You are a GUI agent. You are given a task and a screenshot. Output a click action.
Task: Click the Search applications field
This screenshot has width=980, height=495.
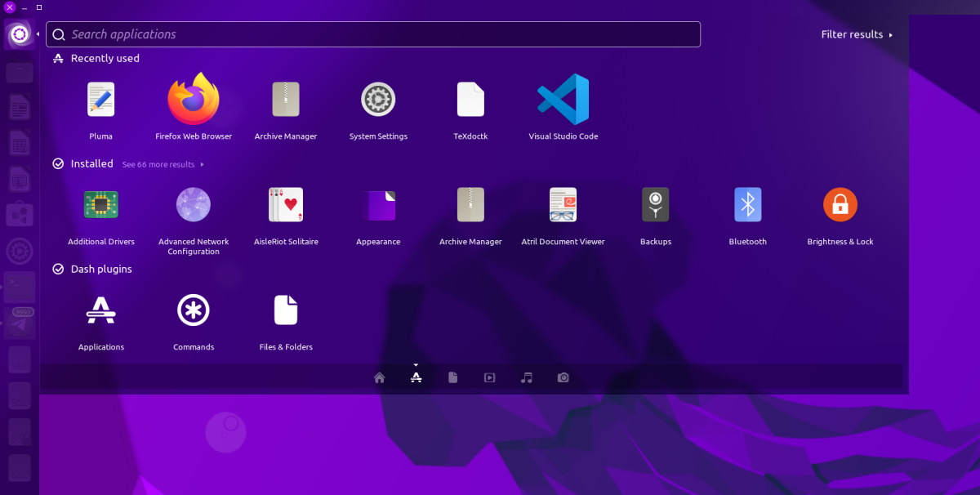(372, 33)
